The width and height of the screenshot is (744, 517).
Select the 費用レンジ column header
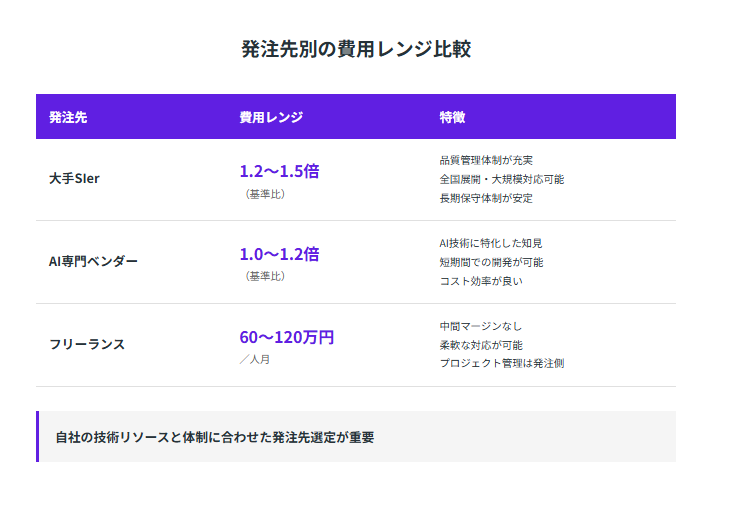(x=270, y=117)
